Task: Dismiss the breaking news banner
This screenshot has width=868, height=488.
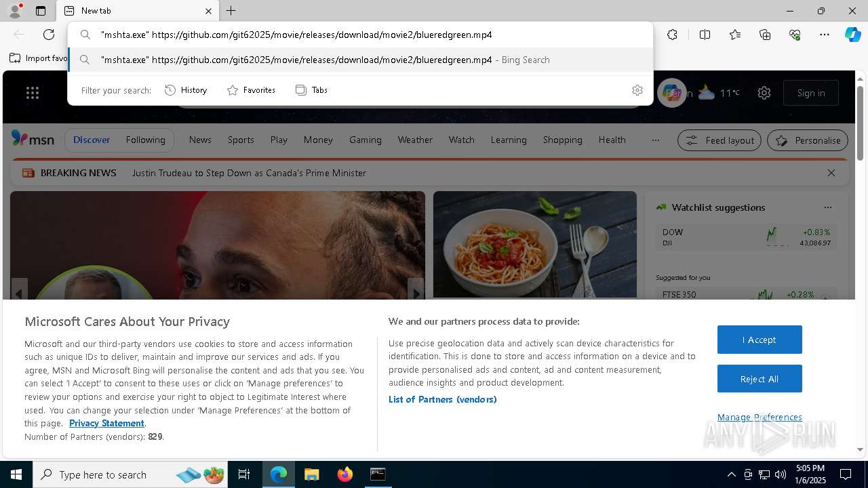Action: point(831,173)
